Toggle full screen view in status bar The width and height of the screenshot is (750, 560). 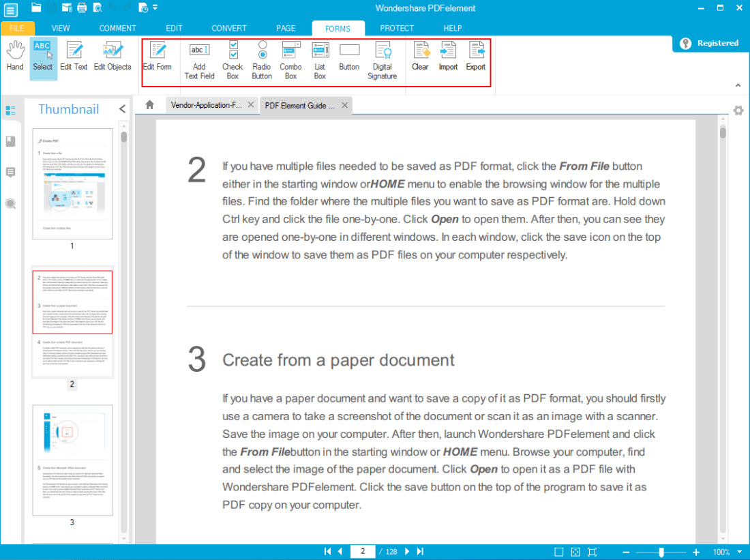point(592,551)
